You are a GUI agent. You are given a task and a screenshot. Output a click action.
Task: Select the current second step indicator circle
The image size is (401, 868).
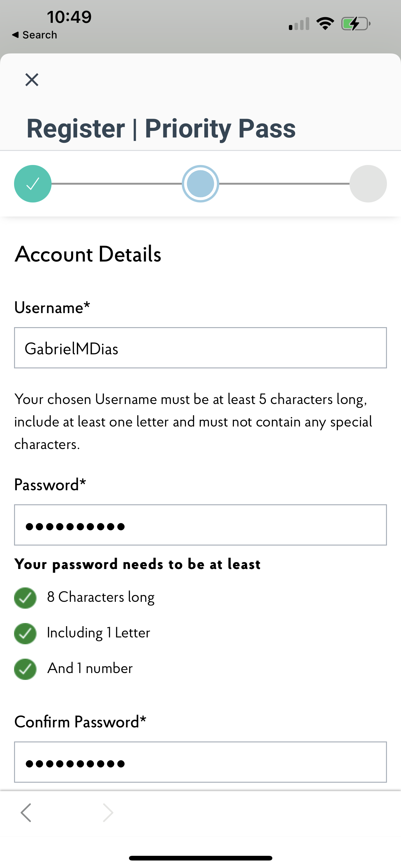click(200, 184)
